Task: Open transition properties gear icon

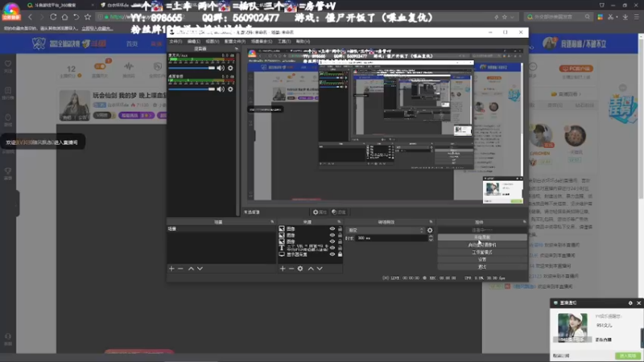Action: coord(430,230)
